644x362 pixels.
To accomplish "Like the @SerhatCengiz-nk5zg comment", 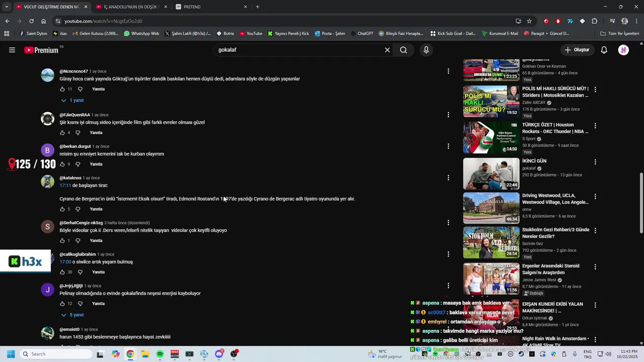I will point(62,240).
